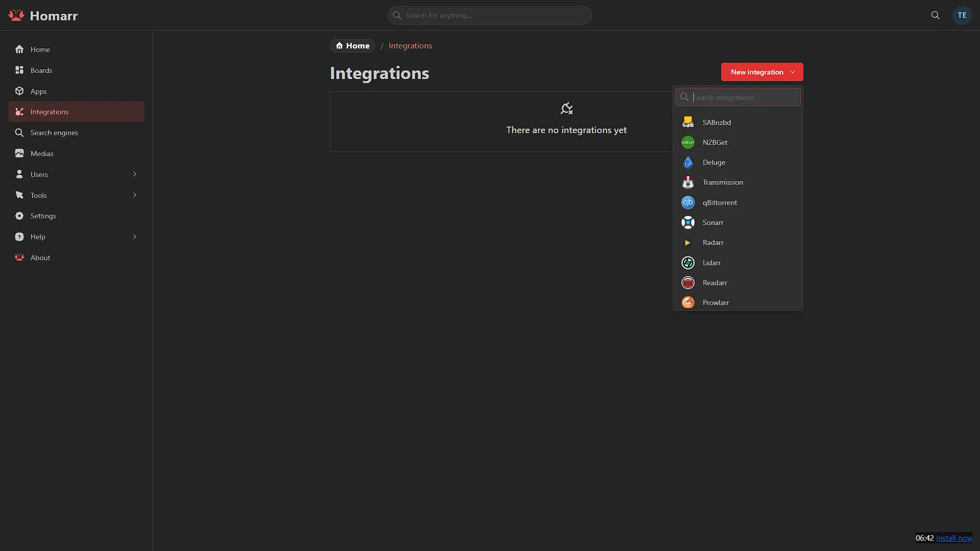Image resolution: width=980 pixels, height=551 pixels.
Task: Click the Users label in sidebar
Action: 39,174
